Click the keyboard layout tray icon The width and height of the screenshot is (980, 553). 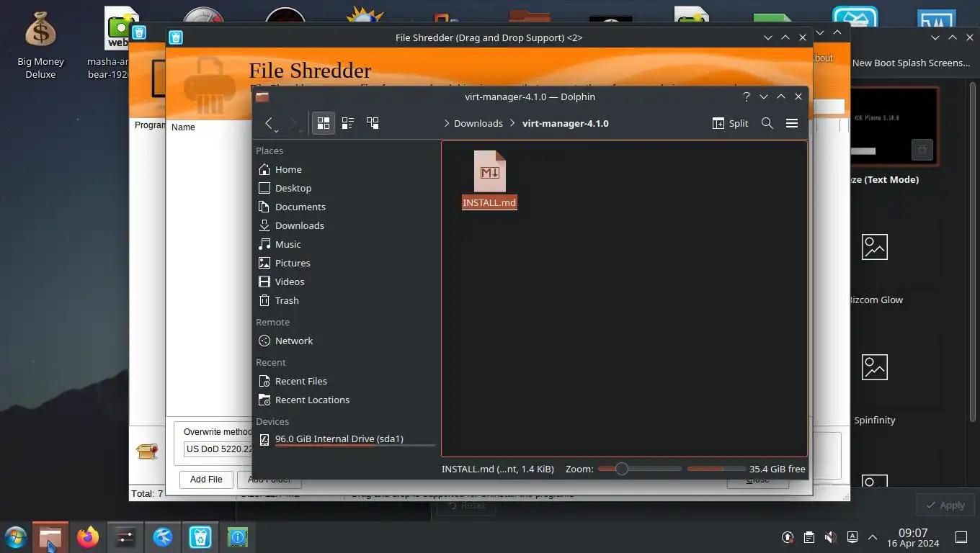(852, 537)
